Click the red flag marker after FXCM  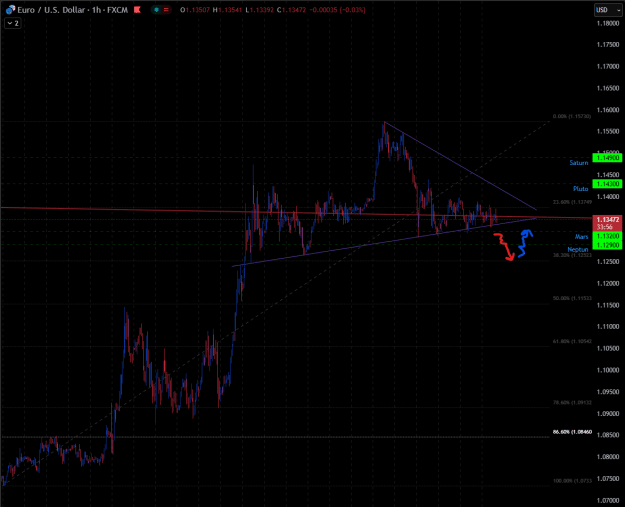click(138, 10)
